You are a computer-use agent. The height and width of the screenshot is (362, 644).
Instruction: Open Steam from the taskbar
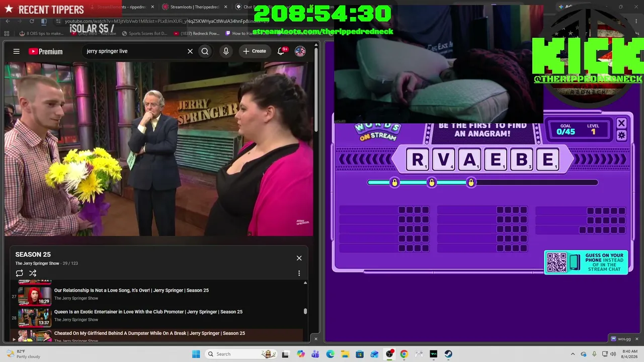pyautogui.click(x=448, y=354)
